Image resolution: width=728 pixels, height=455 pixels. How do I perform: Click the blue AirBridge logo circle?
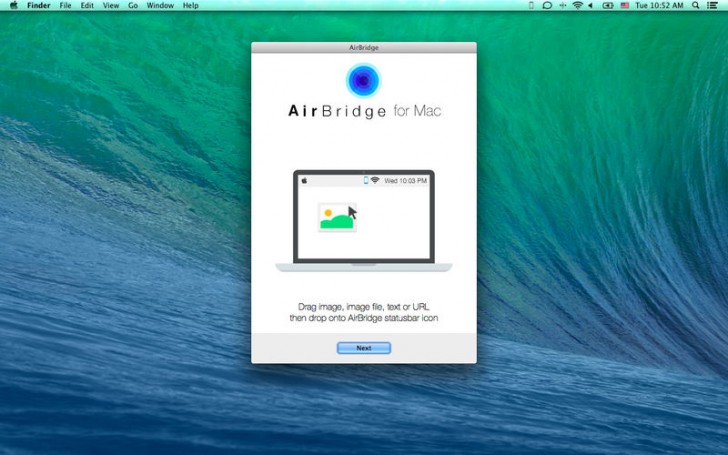[x=364, y=80]
